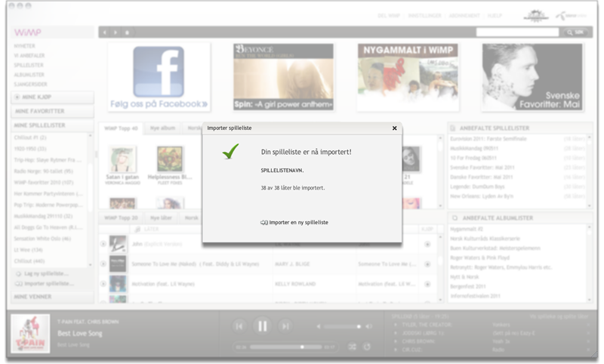604x364 pixels.
Task: Toggle repeat playback mode
Action: tap(367, 347)
